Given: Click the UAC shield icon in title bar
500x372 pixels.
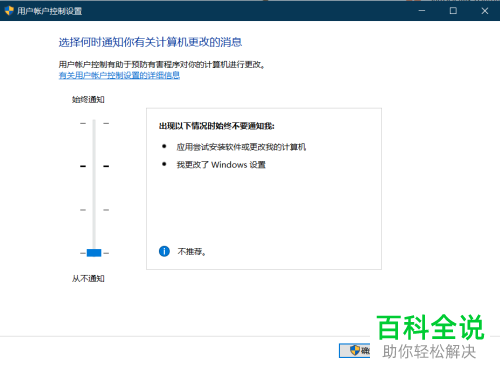Looking at the screenshot, I should tap(9, 11).
